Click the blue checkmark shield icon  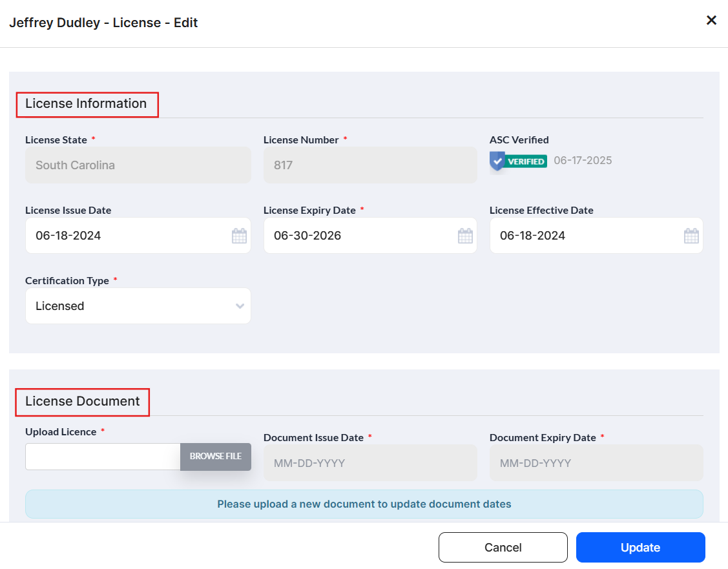point(497,160)
